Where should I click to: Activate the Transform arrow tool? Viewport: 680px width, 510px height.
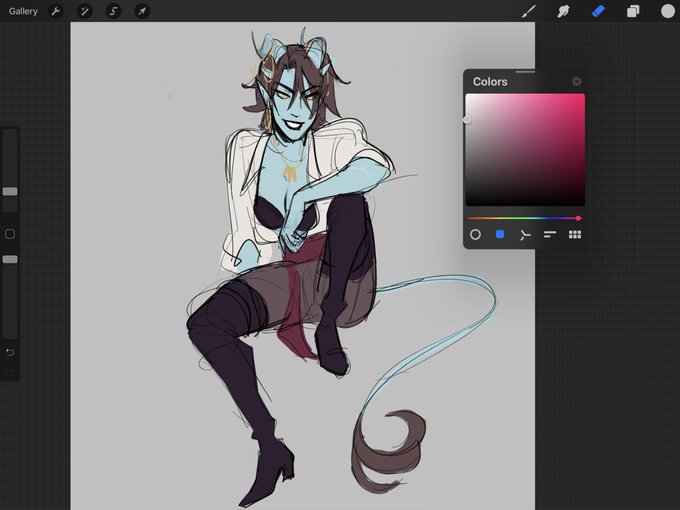[x=142, y=11]
